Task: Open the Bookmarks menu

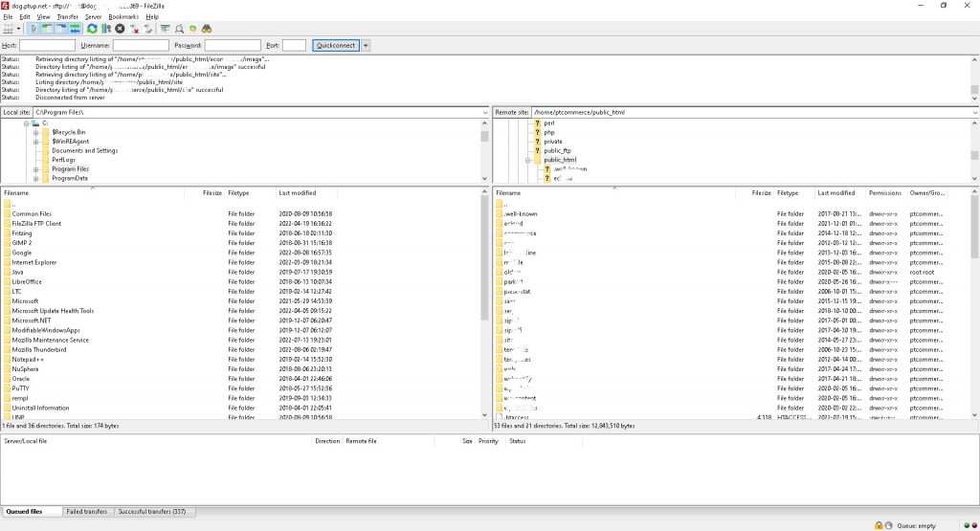Action: (x=123, y=17)
